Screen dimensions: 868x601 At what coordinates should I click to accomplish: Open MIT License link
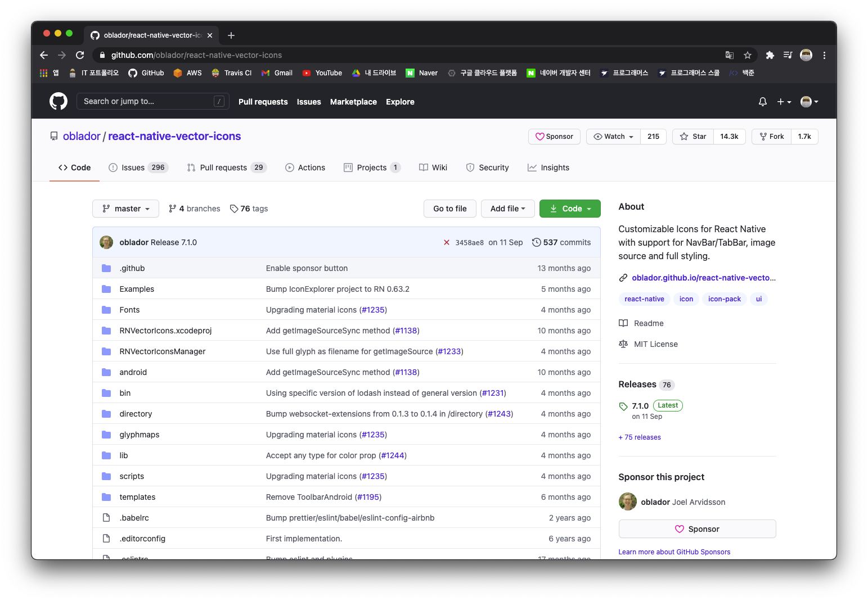coord(648,344)
